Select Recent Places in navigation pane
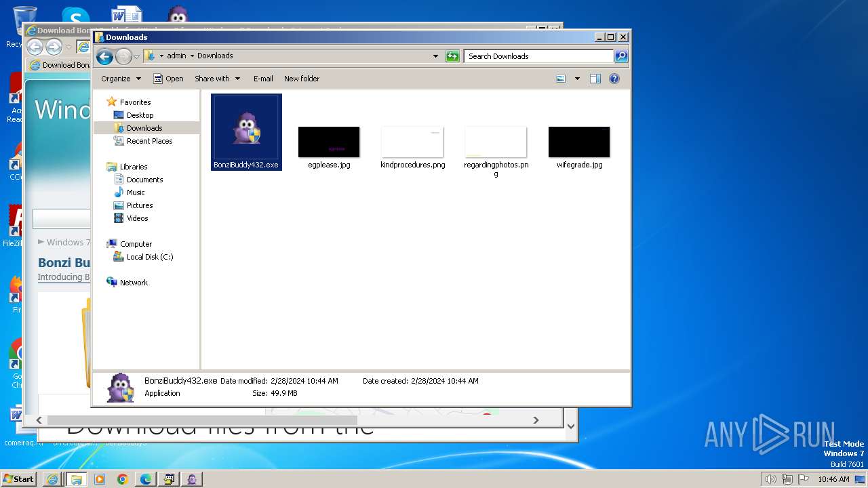Viewport: 868px width, 488px height. point(149,141)
